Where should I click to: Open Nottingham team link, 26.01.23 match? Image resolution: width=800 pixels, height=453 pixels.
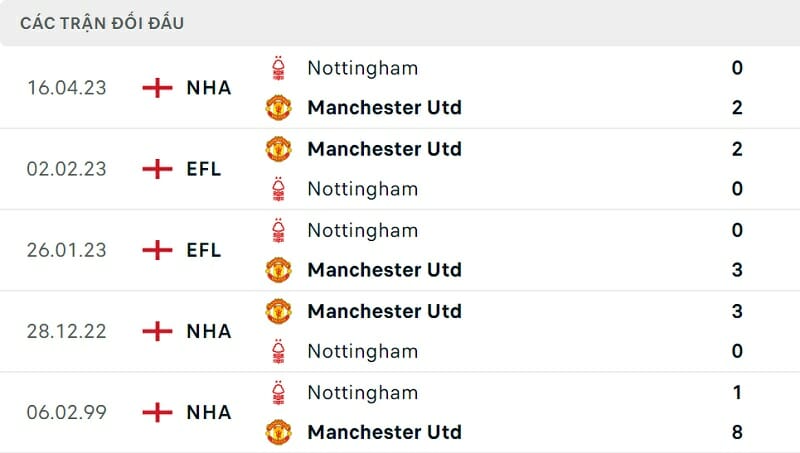coord(362,230)
